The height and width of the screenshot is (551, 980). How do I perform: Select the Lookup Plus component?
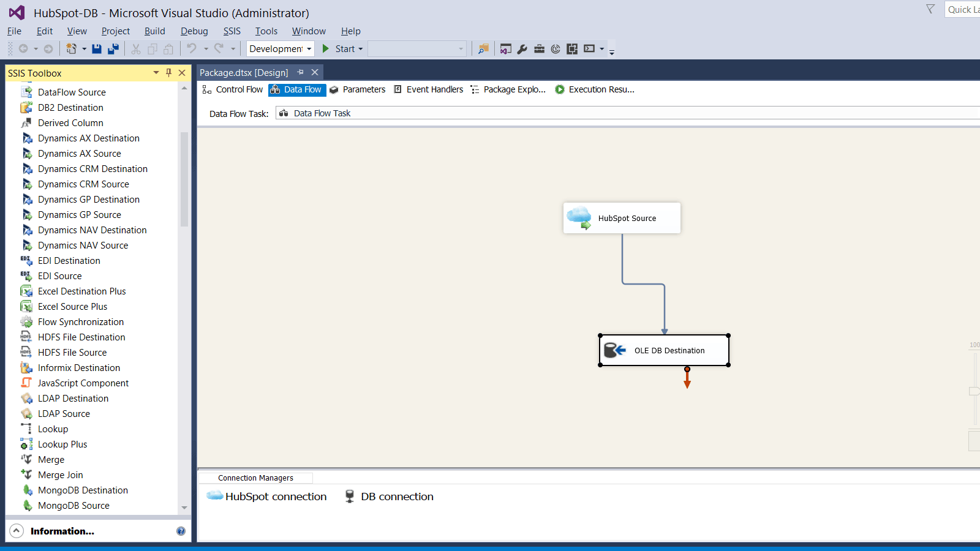[x=62, y=444]
